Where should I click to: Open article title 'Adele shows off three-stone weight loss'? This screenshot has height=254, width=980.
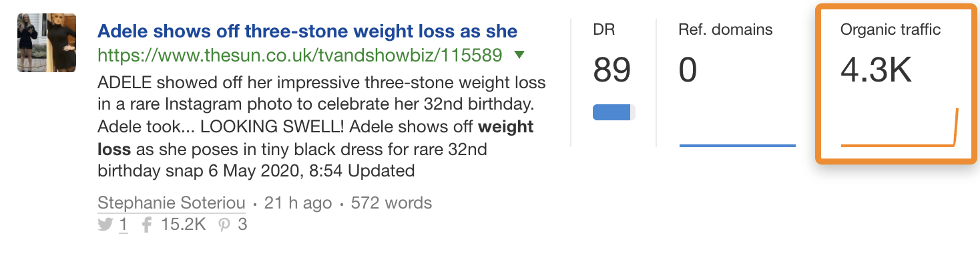click(307, 31)
